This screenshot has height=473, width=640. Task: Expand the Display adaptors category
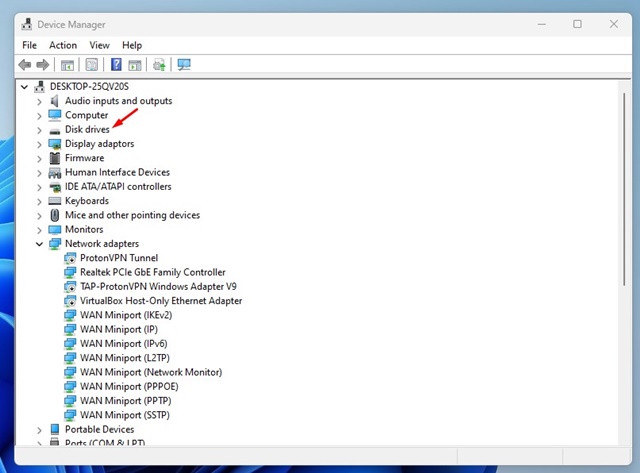pyautogui.click(x=39, y=144)
